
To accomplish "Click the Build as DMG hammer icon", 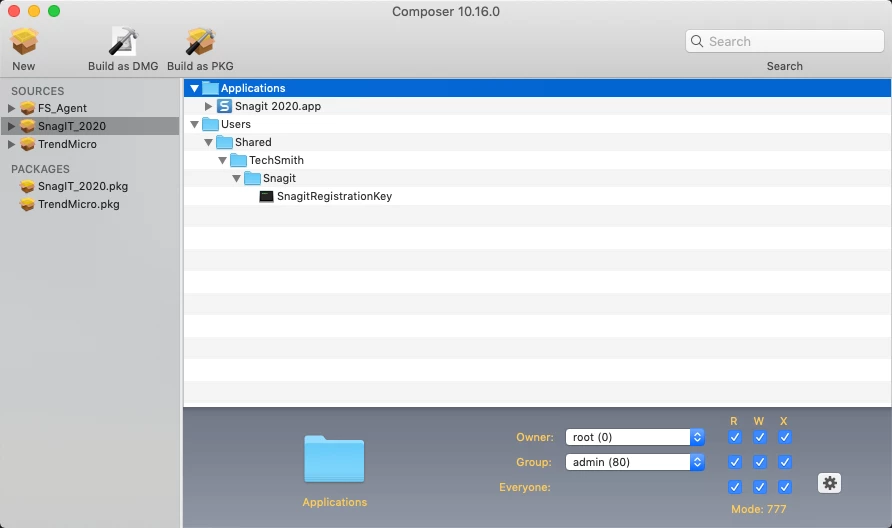I will [123, 42].
